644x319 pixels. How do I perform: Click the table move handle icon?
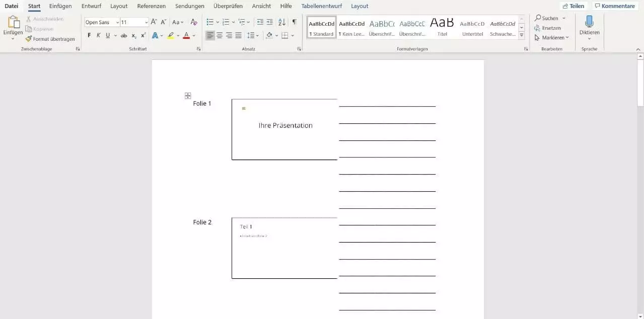(x=187, y=96)
